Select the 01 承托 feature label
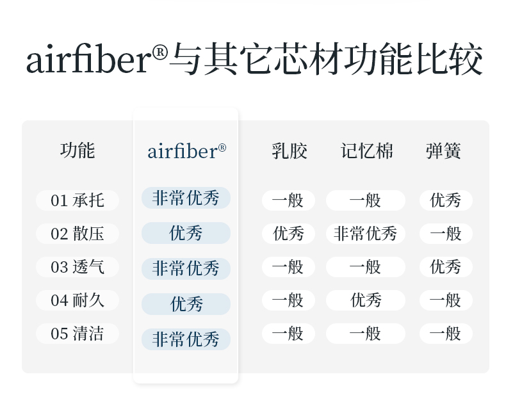The width and height of the screenshot is (506, 420). (x=78, y=200)
